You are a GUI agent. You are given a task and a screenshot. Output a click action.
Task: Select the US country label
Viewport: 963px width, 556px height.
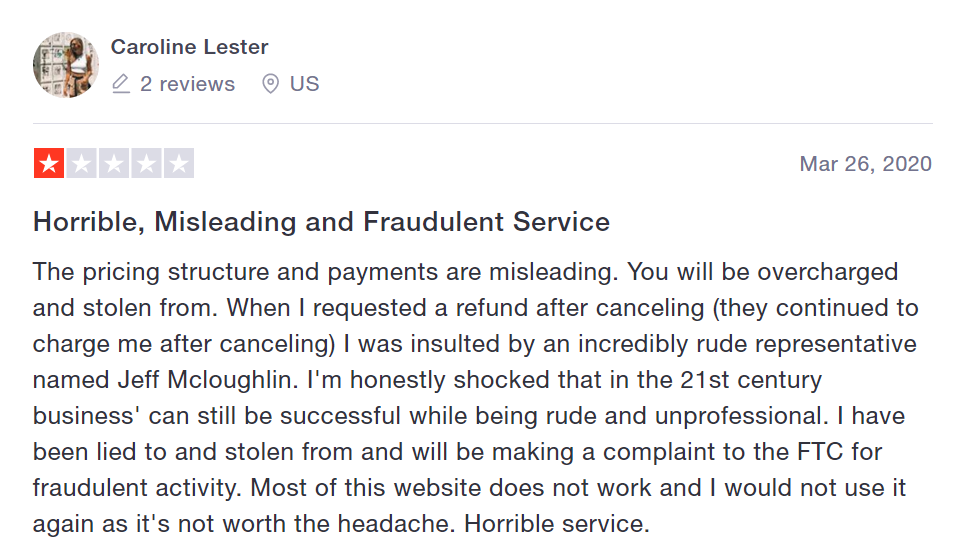coord(305,84)
